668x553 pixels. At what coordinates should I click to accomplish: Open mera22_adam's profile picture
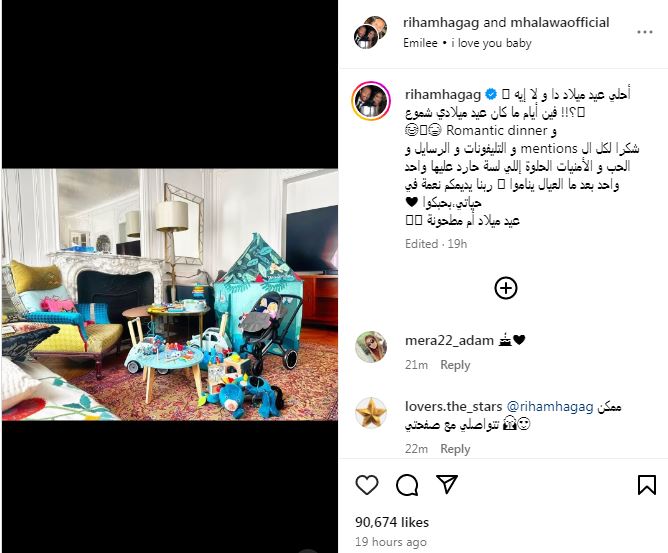click(371, 347)
